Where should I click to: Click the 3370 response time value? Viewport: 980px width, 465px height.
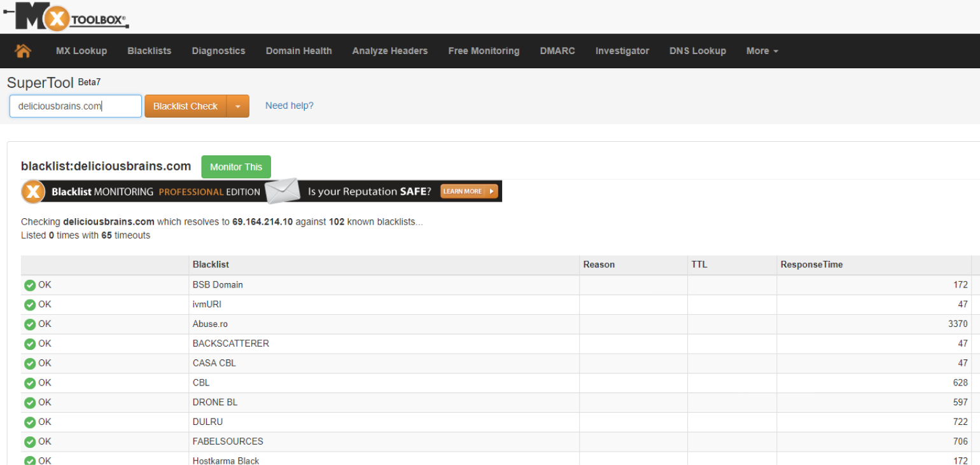click(x=958, y=324)
